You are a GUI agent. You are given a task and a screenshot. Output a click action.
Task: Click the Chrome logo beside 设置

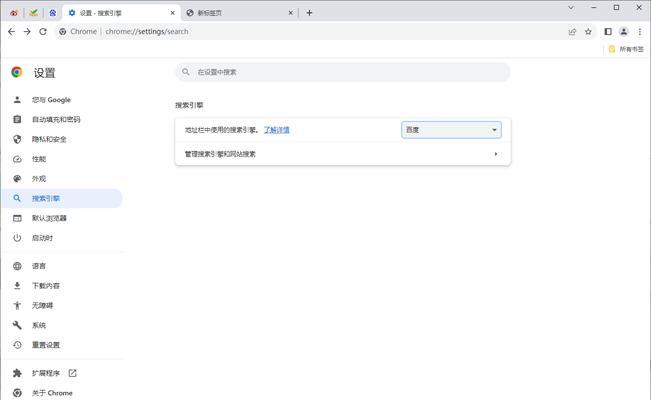pyautogui.click(x=17, y=72)
